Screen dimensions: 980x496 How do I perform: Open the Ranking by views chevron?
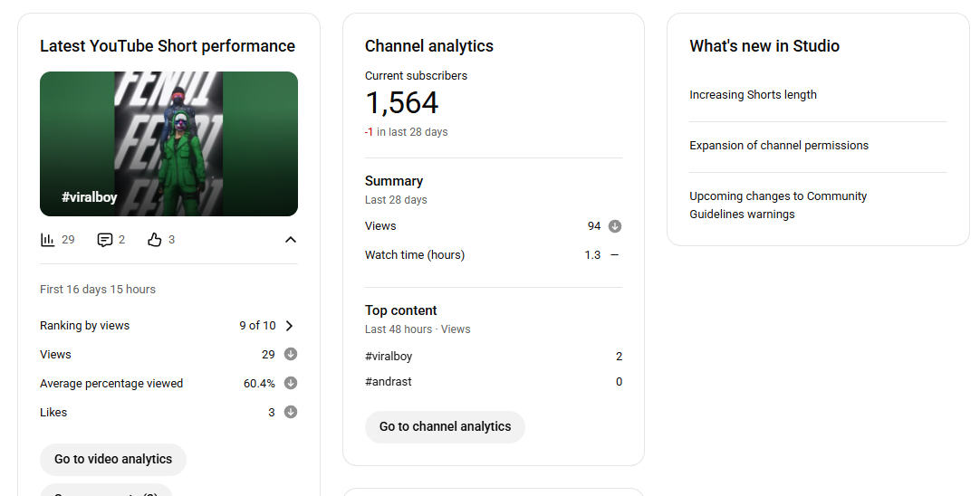tap(290, 326)
